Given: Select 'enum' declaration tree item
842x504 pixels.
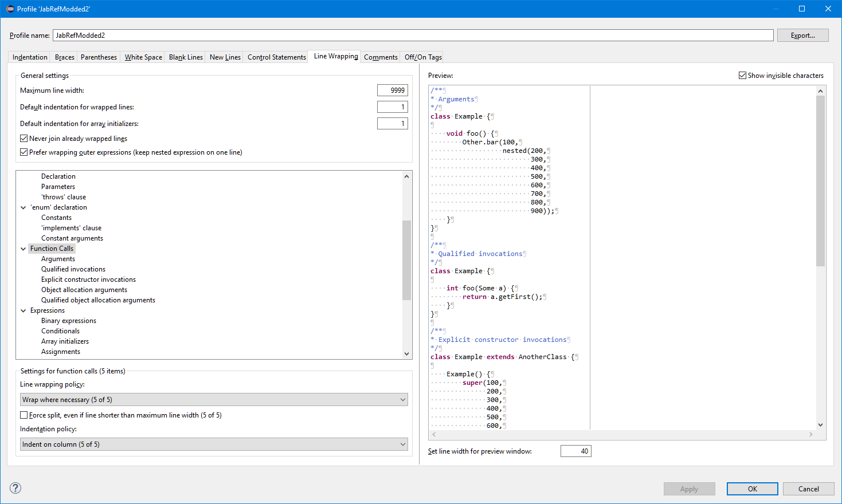Looking at the screenshot, I should (x=58, y=207).
